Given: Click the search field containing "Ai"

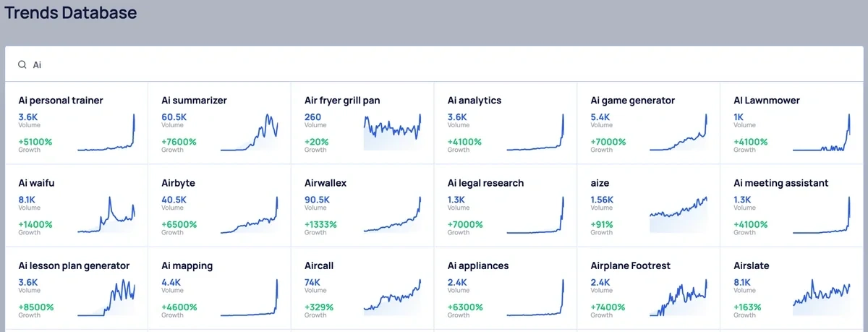Looking at the screenshot, I should (x=434, y=64).
